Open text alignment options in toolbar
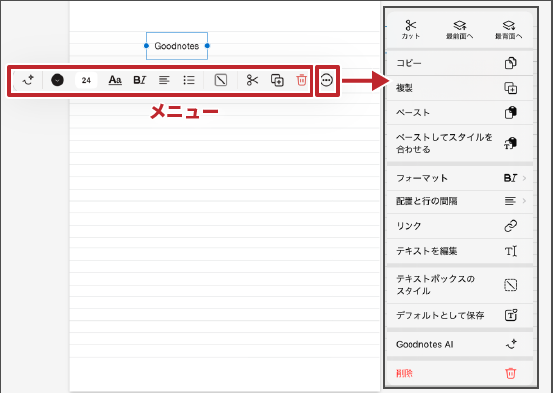This screenshot has height=393, width=553. click(164, 80)
